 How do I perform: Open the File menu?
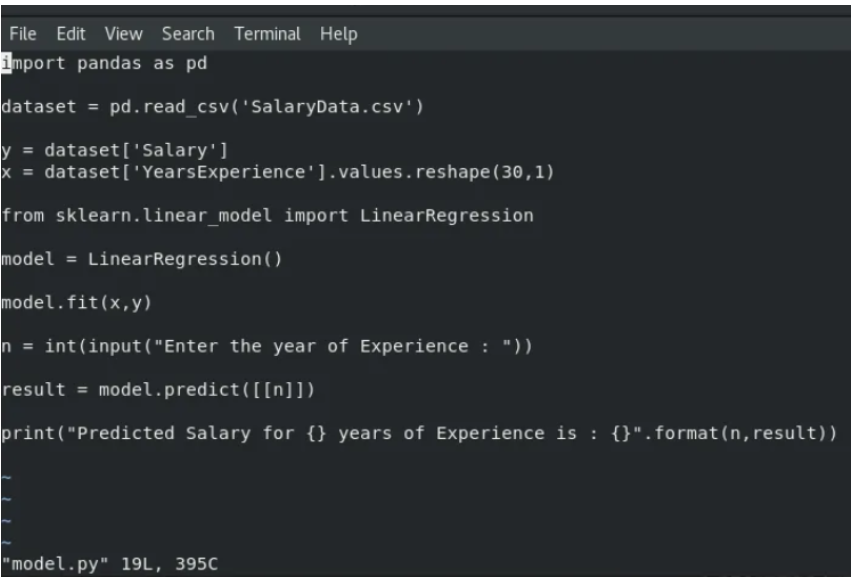coord(22,33)
